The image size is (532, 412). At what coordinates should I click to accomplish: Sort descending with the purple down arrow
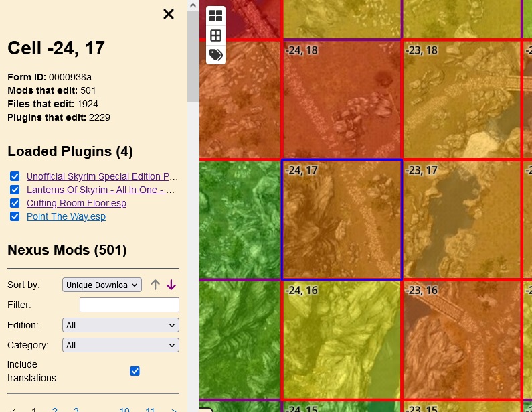point(171,285)
